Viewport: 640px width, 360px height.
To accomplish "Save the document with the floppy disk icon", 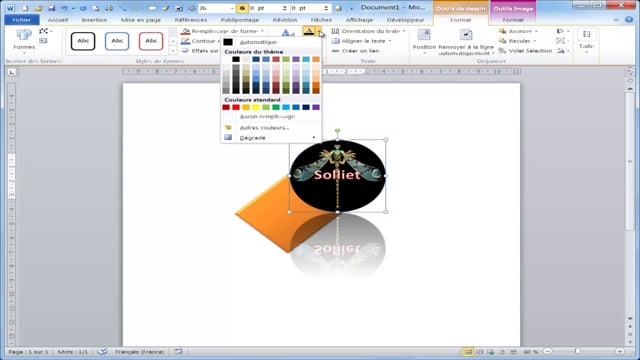I will pos(51,8).
